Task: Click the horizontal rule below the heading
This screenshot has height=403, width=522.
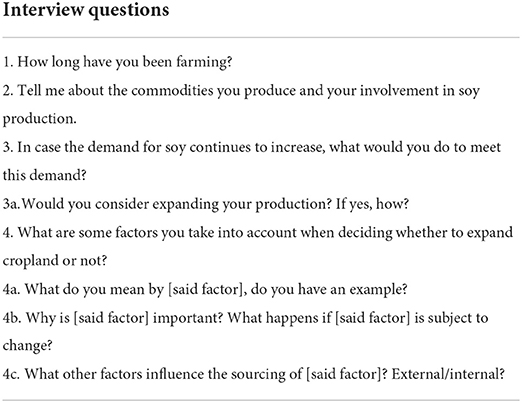Action: click(x=261, y=37)
